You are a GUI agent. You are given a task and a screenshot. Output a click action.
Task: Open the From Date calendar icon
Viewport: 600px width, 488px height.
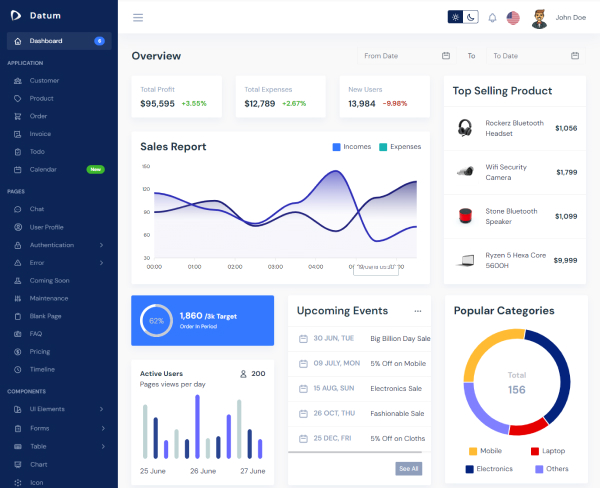point(446,56)
